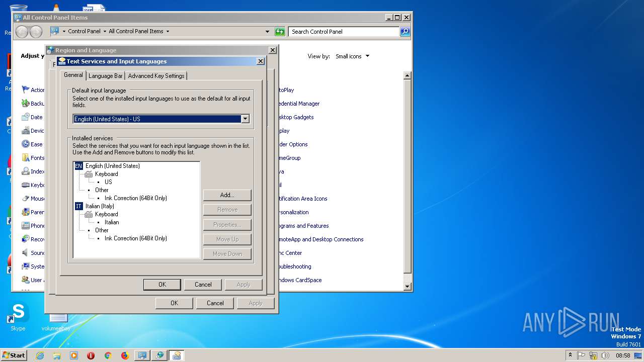Screen dimensions: 644x362
Task: Open Windows Explorer folder icon on taskbar
Action: pyautogui.click(x=57, y=355)
